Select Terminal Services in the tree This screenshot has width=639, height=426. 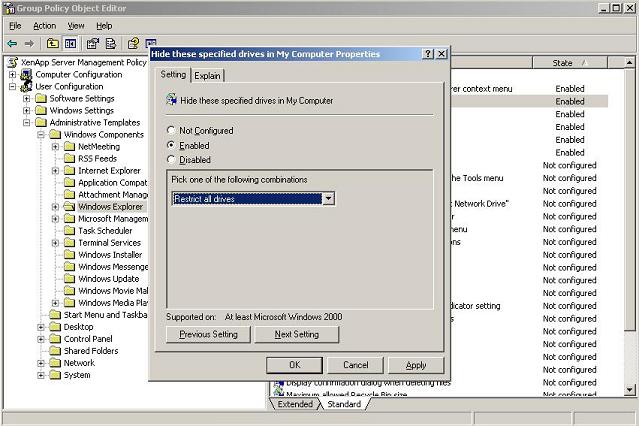109,243
